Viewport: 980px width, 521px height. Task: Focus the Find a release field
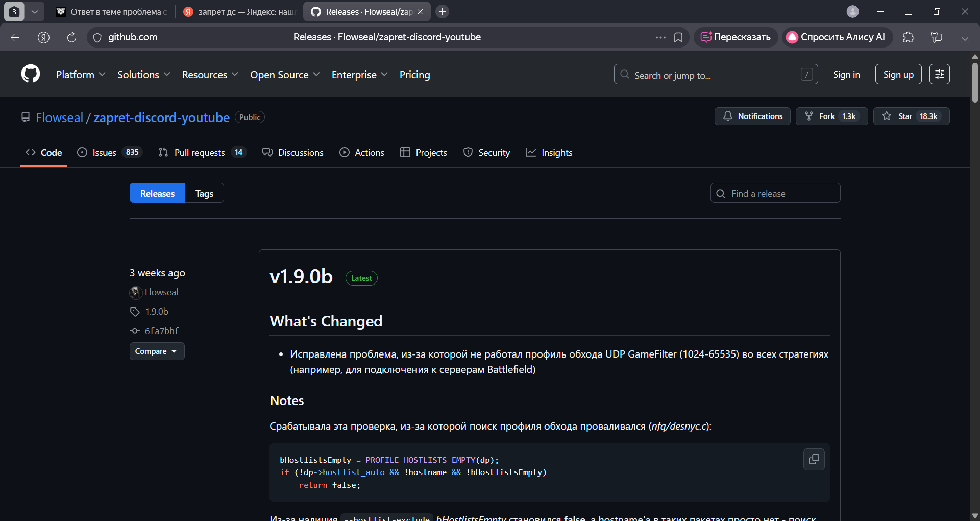click(x=781, y=193)
